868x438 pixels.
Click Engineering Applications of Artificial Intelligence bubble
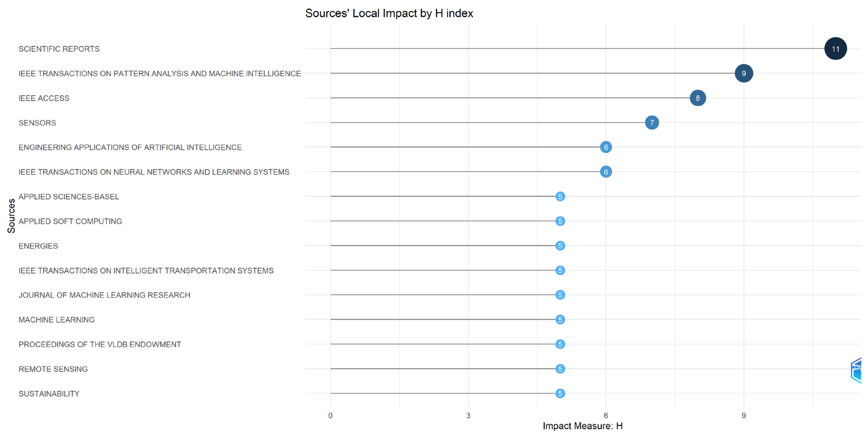click(606, 147)
